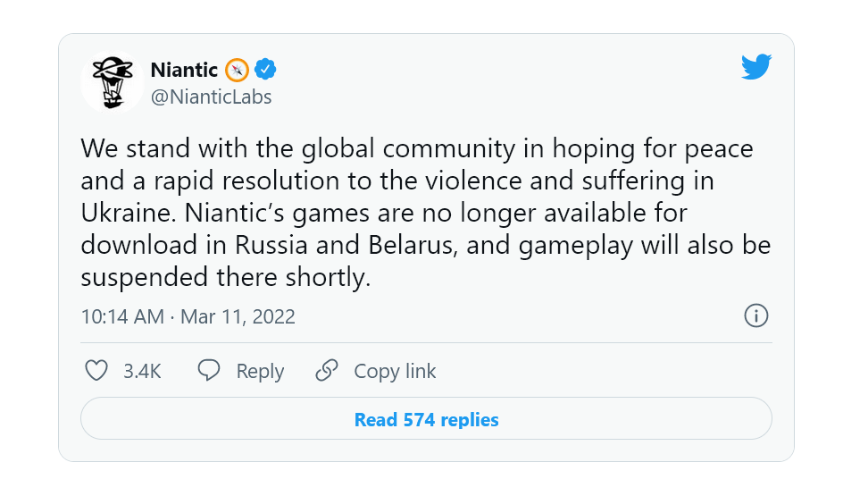
Task: Open the Niantic display name
Action: click(x=184, y=69)
